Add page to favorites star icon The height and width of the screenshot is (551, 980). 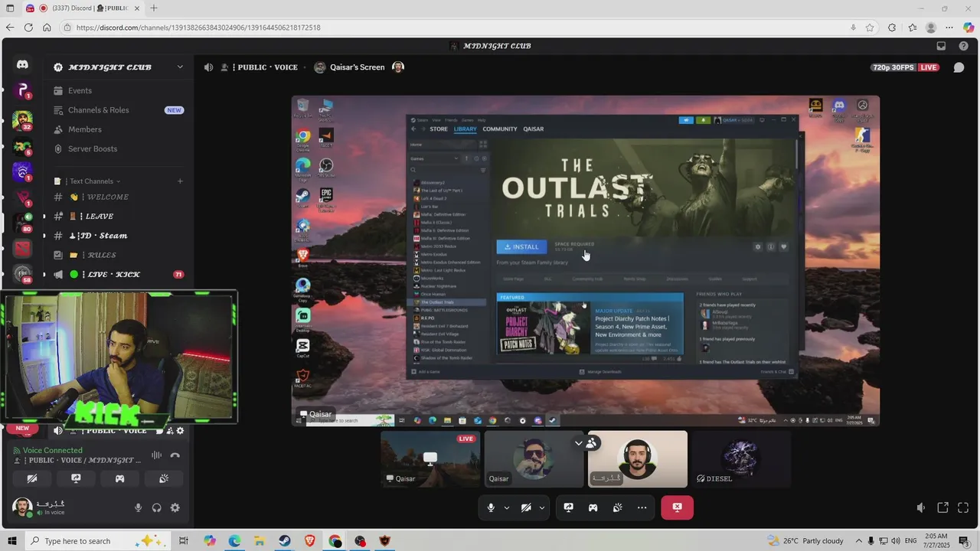click(870, 28)
